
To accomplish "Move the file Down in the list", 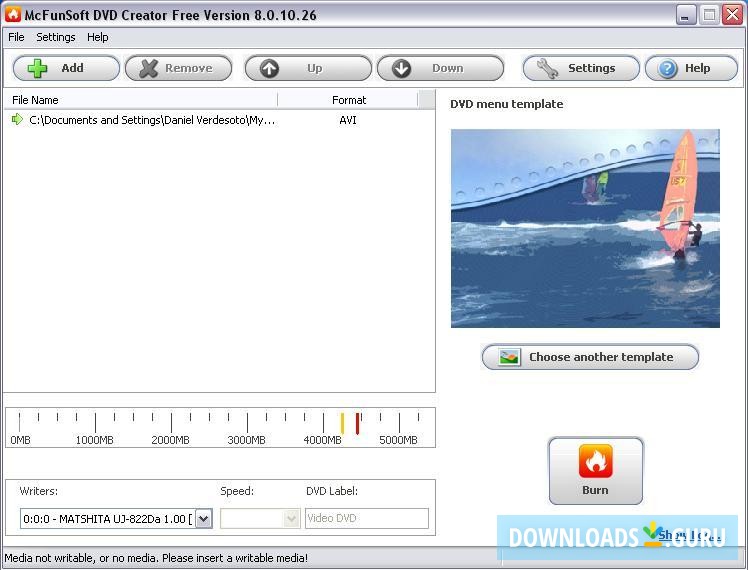I will [440, 68].
